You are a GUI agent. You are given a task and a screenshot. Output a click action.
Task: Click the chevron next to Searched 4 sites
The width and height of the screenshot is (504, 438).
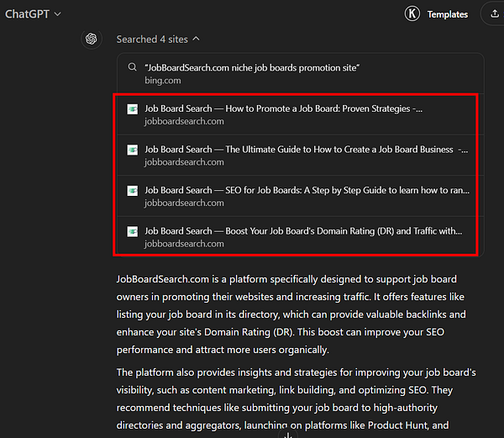pyautogui.click(x=197, y=39)
